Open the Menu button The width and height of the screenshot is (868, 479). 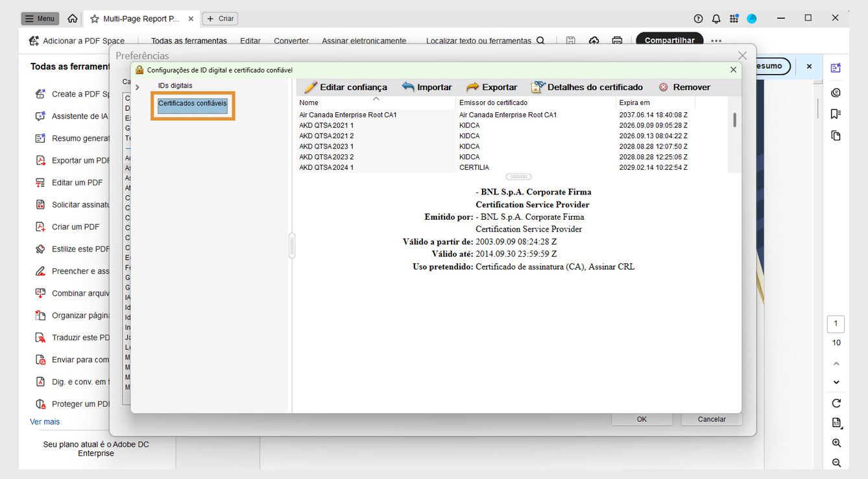[x=40, y=19]
